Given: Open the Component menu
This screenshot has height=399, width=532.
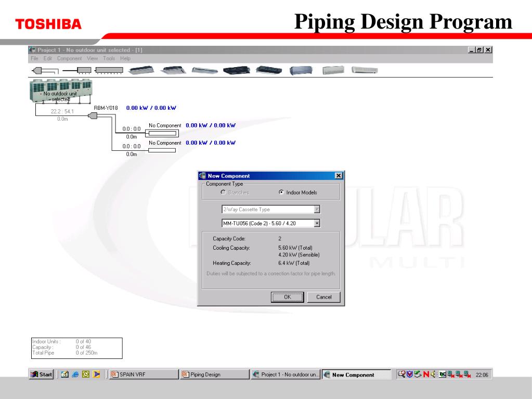Looking at the screenshot, I should click(69, 58).
